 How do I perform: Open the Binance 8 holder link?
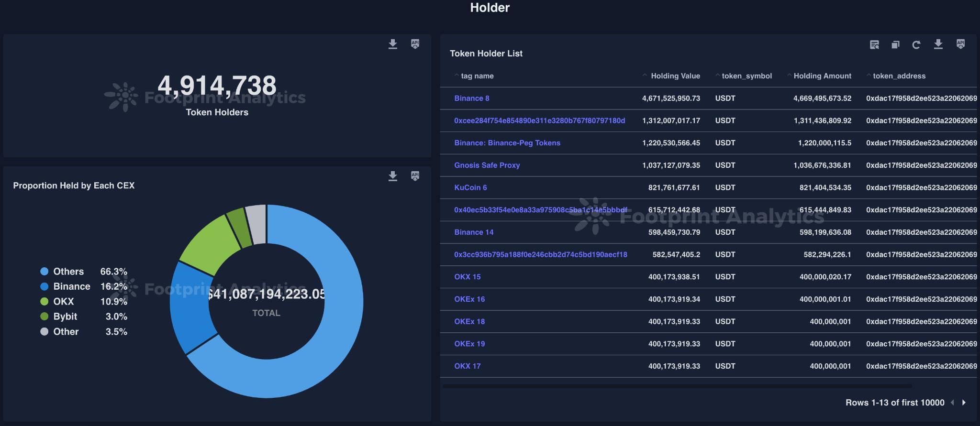coord(471,98)
